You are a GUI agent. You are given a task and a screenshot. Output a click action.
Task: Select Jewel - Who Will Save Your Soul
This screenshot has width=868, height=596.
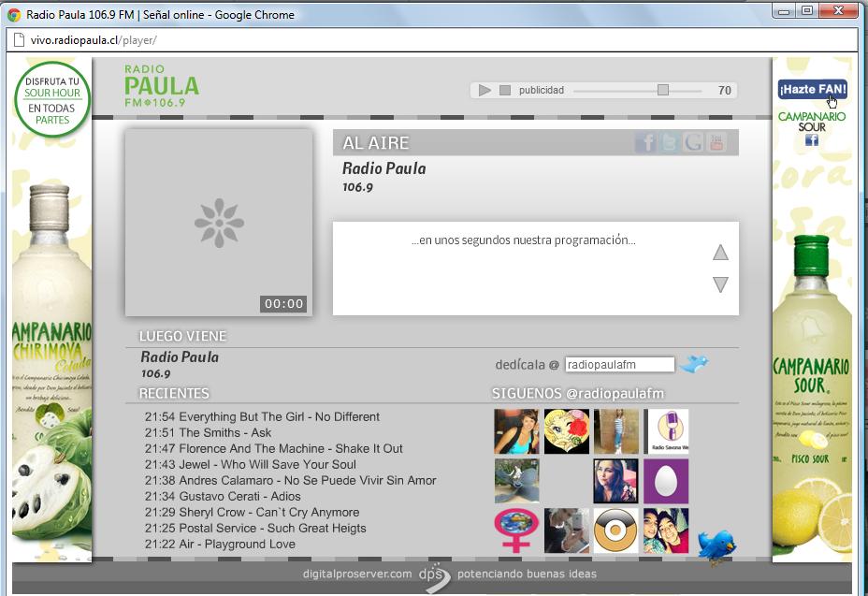pyautogui.click(x=251, y=464)
